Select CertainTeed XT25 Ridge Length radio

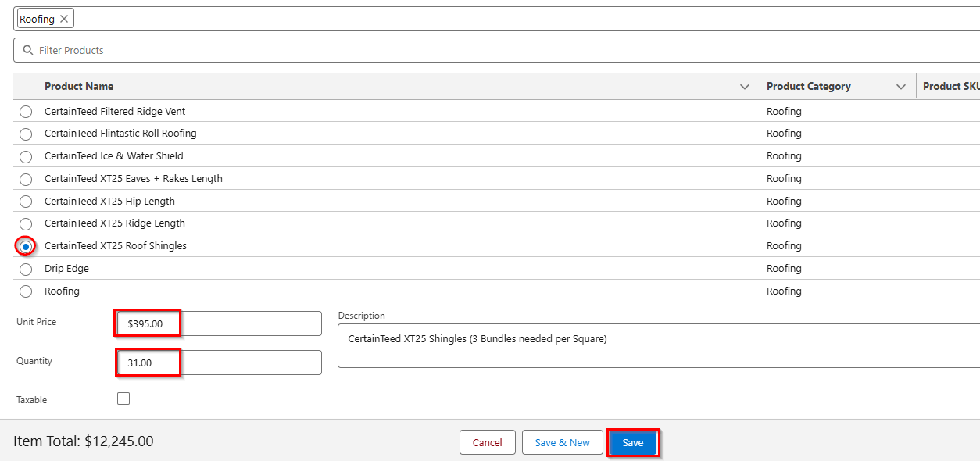coord(26,224)
